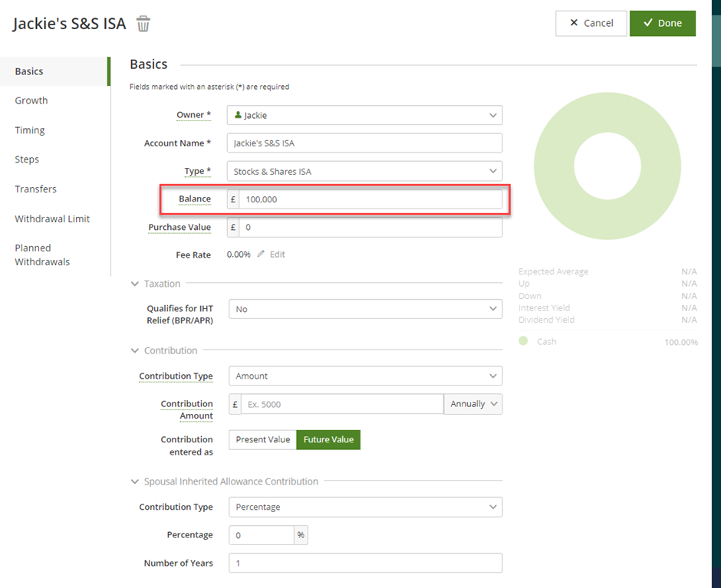The width and height of the screenshot is (721, 588).
Task: Click into the Balance field
Action: point(370,199)
